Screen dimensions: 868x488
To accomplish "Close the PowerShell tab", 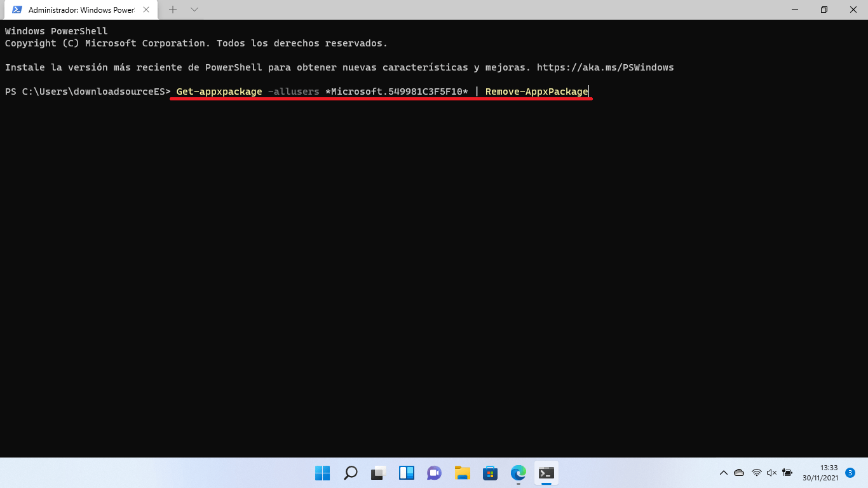I will [x=147, y=10].
